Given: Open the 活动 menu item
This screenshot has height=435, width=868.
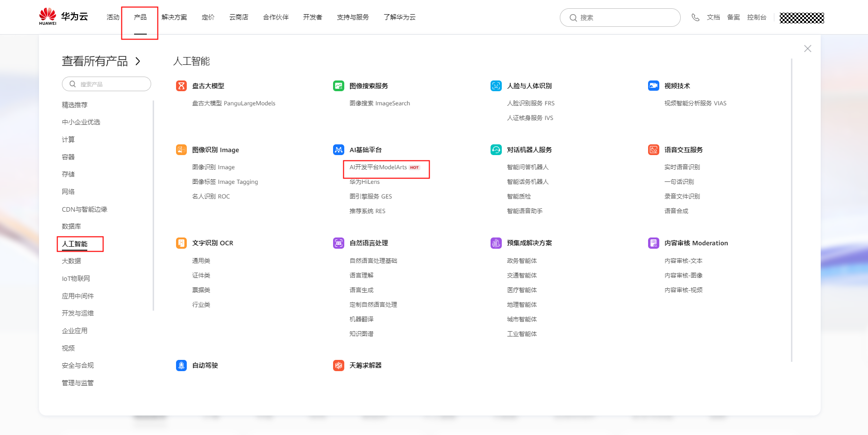Looking at the screenshot, I should pyautogui.click(x=113, y=17).
